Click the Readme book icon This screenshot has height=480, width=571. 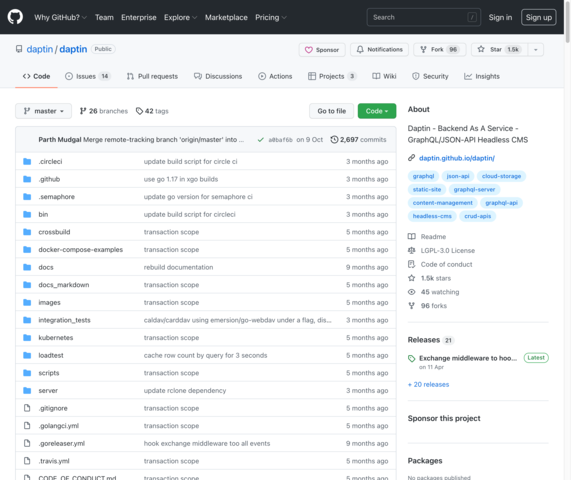coord(411,237)
